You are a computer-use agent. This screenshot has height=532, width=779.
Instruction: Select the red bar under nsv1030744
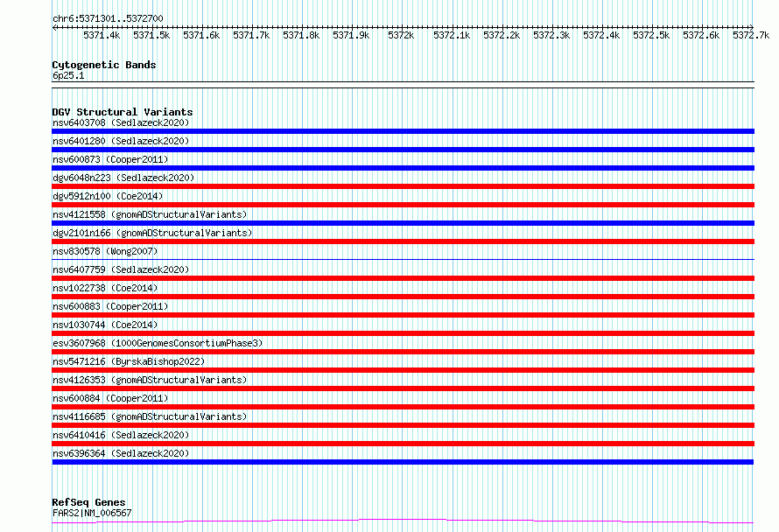[403, 333]
